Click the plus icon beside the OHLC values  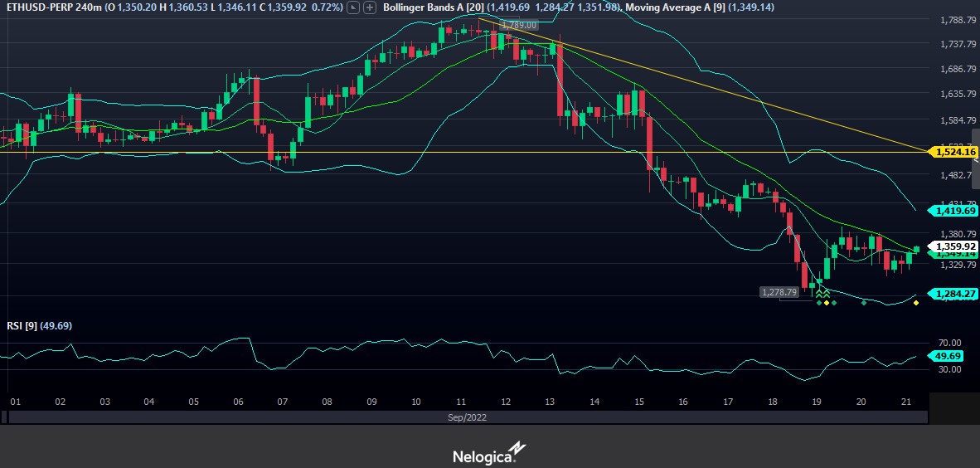(x=369, y=7)
